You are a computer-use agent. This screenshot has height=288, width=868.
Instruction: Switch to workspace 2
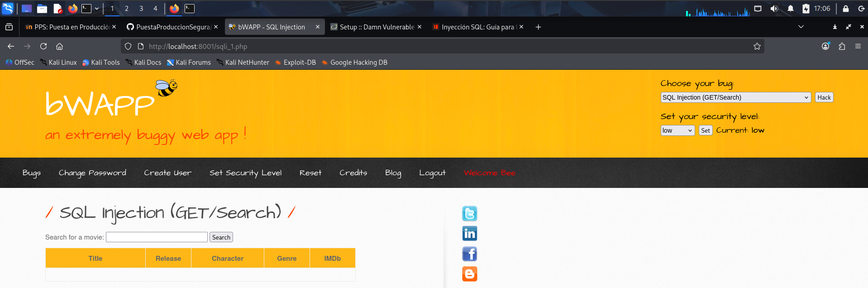[x=127, y=8]
